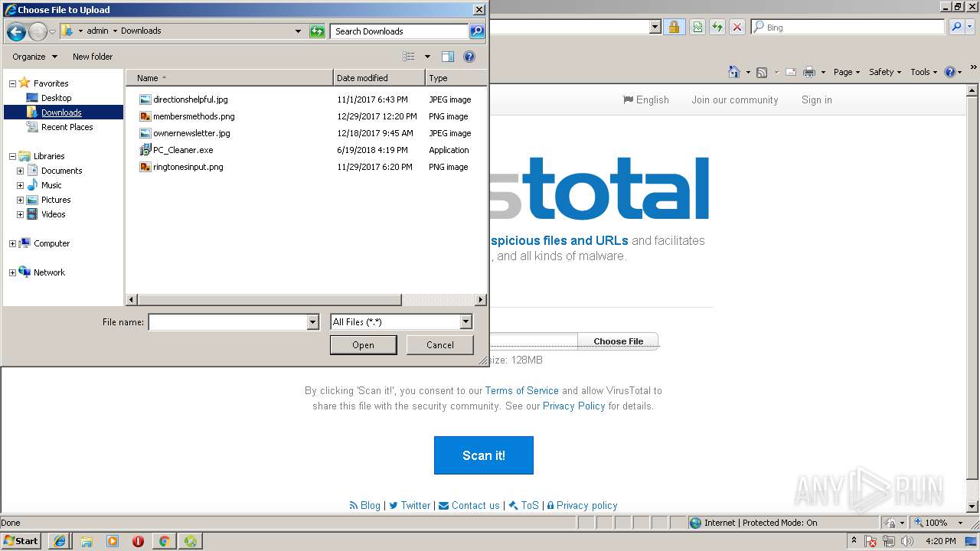
Task: Collapse the Libraries tree group
Action: [12, 156]
